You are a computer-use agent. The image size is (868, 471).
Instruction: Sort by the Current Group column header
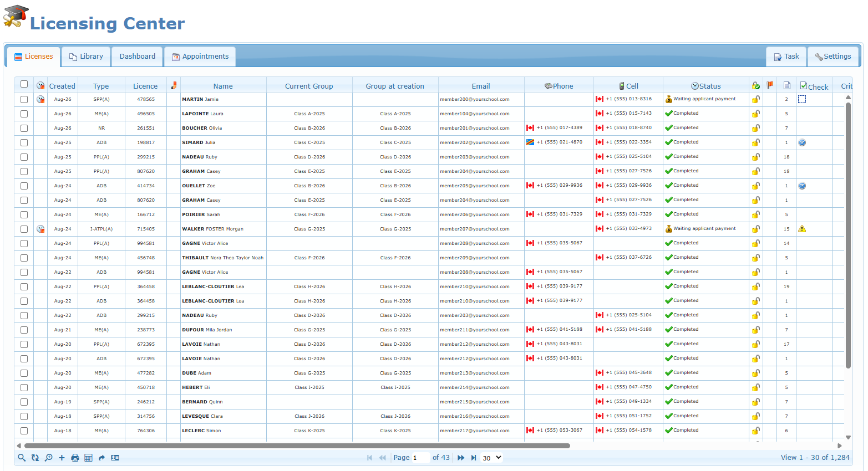pyautogui.click(x=309, y=86)
